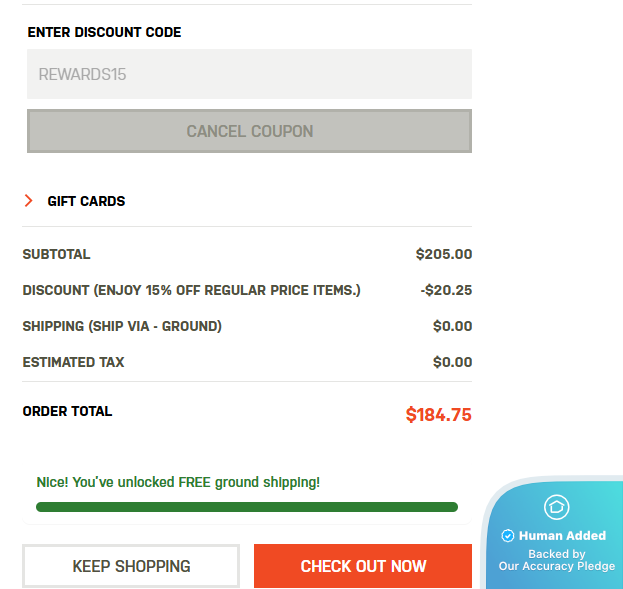This screenshot has height=589, width=623.
Task: Click the free ground shipping unlocked message
Action: click(178, 482)
